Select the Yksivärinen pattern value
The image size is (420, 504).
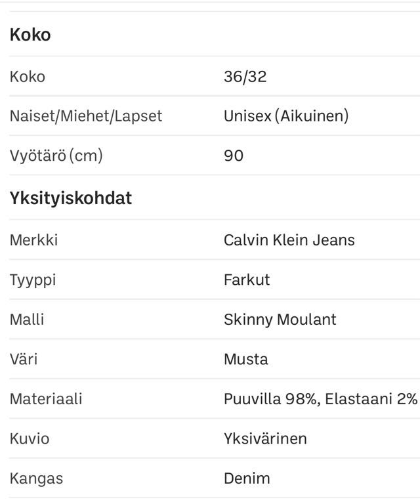pyautogui.click(x=265, y=438)
